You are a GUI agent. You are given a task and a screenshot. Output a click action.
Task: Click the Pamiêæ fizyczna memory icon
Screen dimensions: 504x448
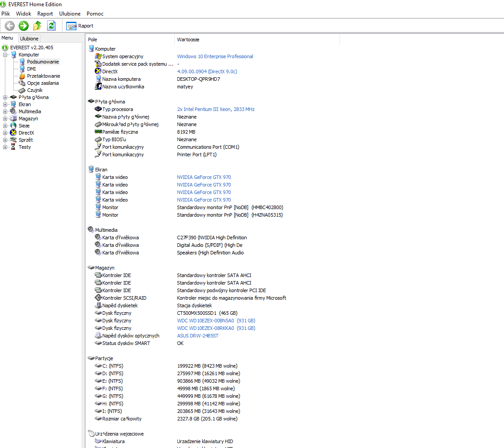click(x=98, y=132)
